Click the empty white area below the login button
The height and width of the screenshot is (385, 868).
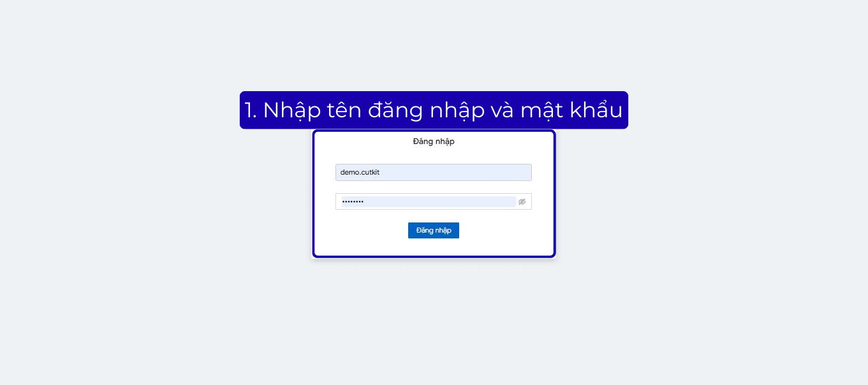click(434, 247)
